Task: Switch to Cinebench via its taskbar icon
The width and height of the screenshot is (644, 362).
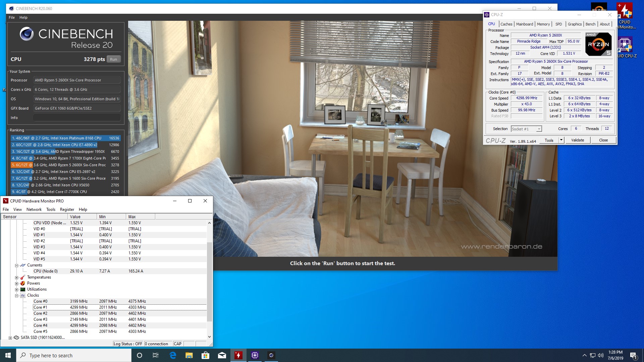Action: 271,355
